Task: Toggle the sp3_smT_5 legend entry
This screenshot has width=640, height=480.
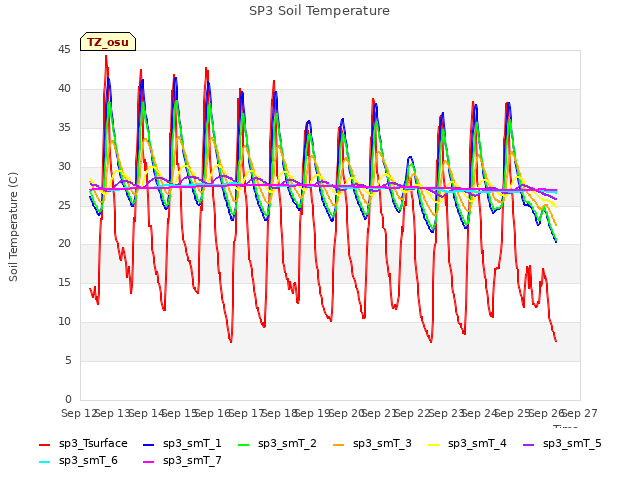Action: click(x=562, y=444)
